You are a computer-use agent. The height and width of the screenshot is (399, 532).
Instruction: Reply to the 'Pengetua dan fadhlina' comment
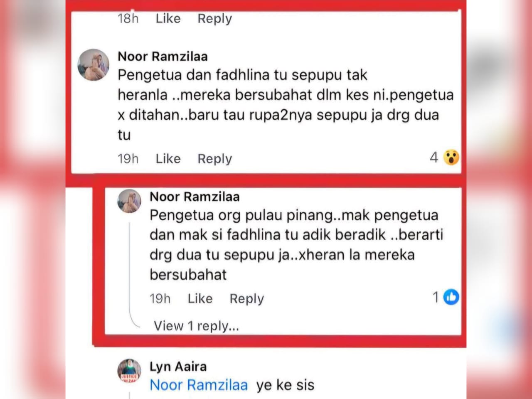(214, 158)
